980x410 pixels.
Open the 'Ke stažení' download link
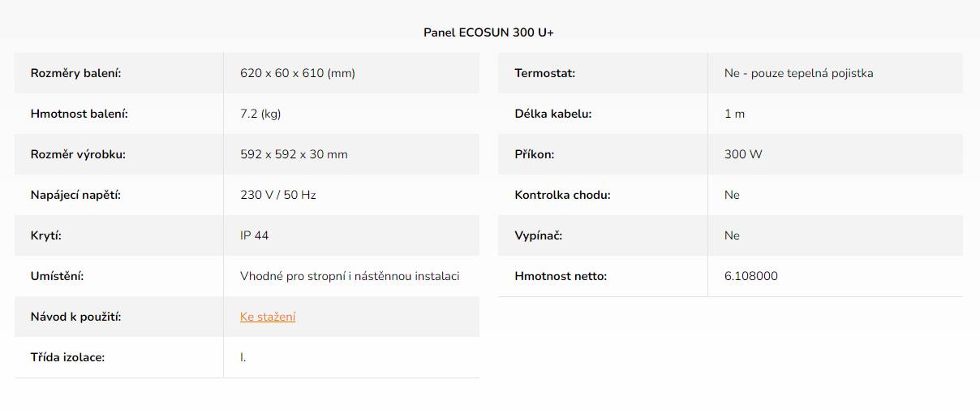point(268,317)
